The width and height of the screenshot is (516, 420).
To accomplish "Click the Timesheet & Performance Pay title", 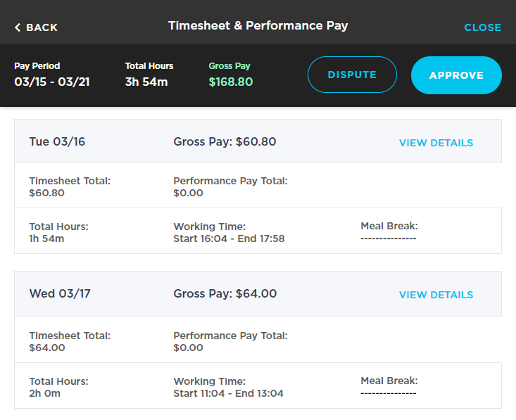I will click(258, 26).
